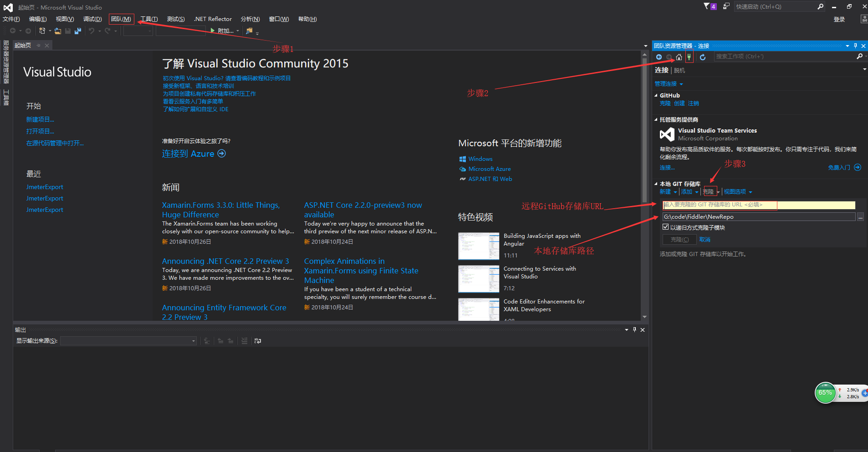The image size is (868, 452).
Task: Click the Undo toolbar icon
Action: point(92,31)
